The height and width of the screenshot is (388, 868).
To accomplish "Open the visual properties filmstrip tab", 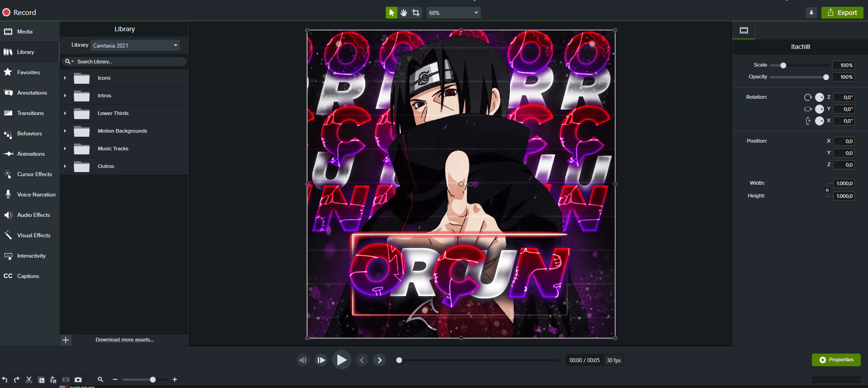I will click(744, 30).
